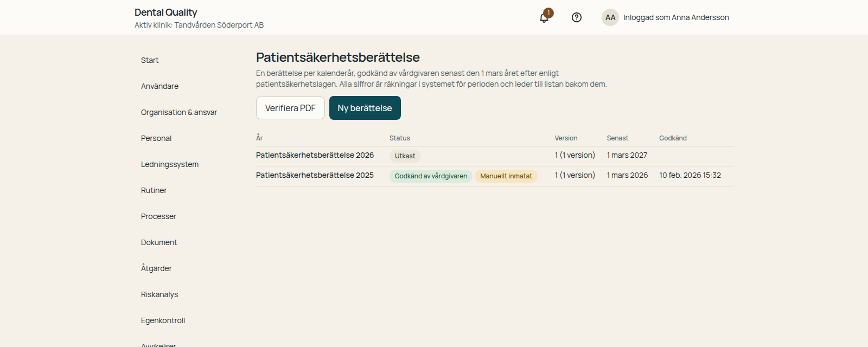Click the 1 mars 2027 deadline cell
Viewport: 868px width, 347px height.
pos(627,155)
